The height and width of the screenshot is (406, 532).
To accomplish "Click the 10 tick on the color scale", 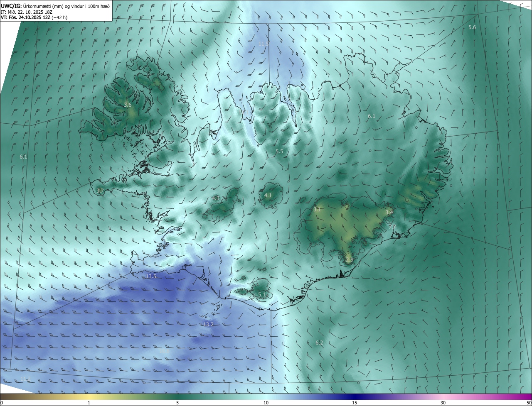I will [x=266, y=403].
